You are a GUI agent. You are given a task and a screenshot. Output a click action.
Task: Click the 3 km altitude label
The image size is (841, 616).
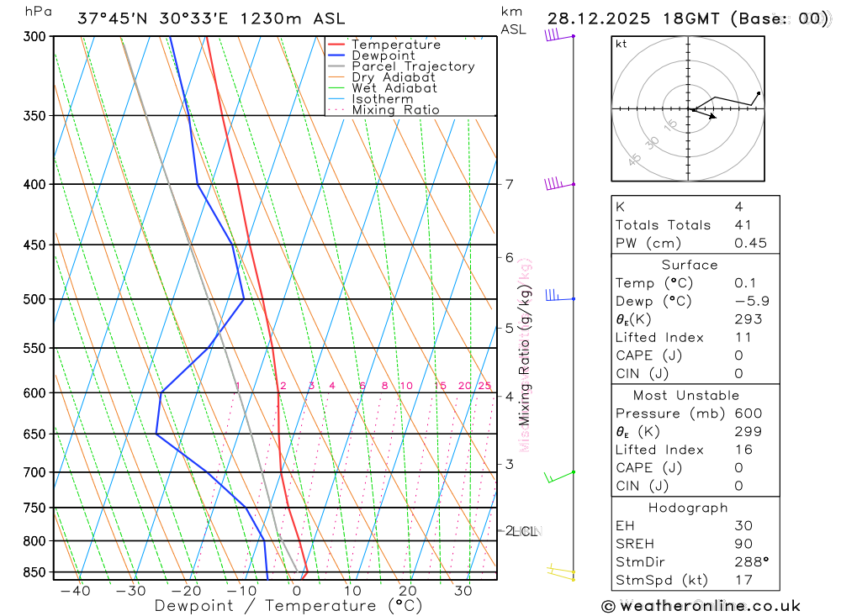pos(509,464)
